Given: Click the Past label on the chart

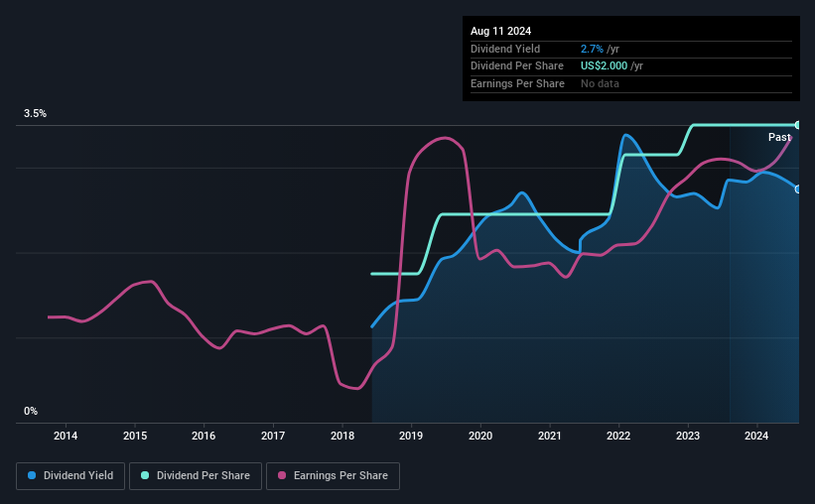Looking at the screenshot, I should coord(779,137).
